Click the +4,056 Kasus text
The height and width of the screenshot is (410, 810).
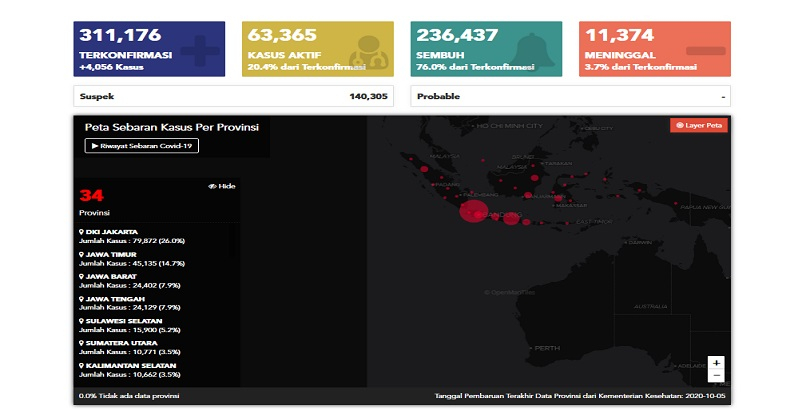(x=112, y=67)
